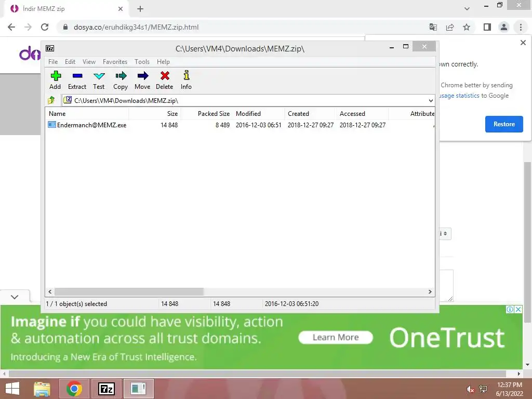Open the network tray icon
This screenshot has width=532, height=399.
point(483,389)
